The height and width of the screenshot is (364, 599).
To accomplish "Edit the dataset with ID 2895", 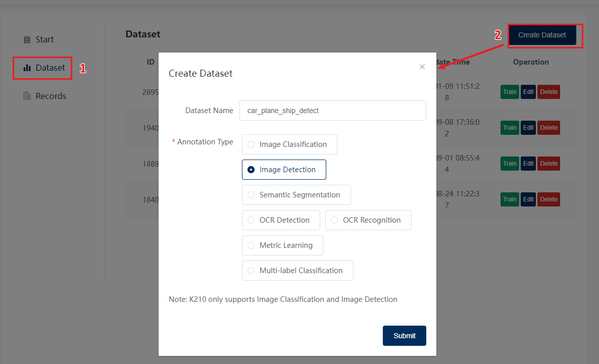I will click(x=528, y=92).
